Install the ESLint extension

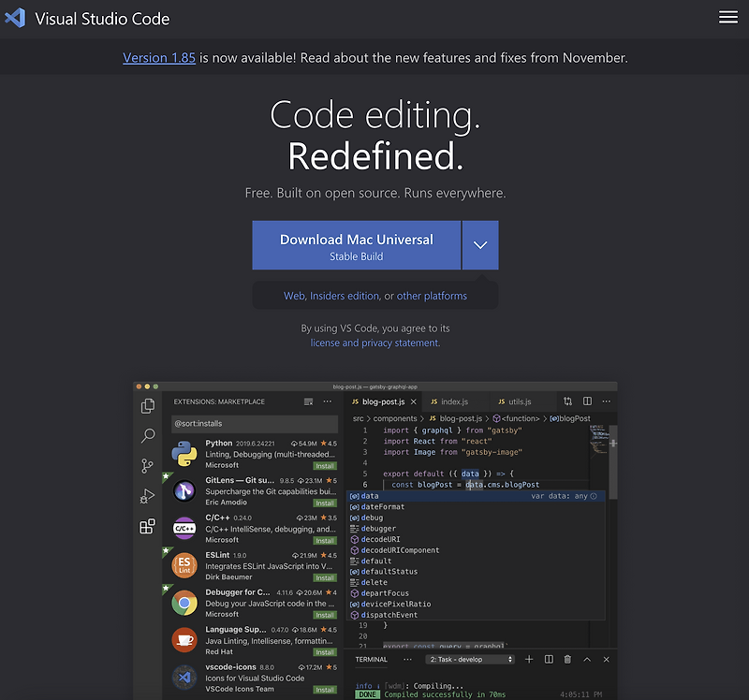pos(325,578)
